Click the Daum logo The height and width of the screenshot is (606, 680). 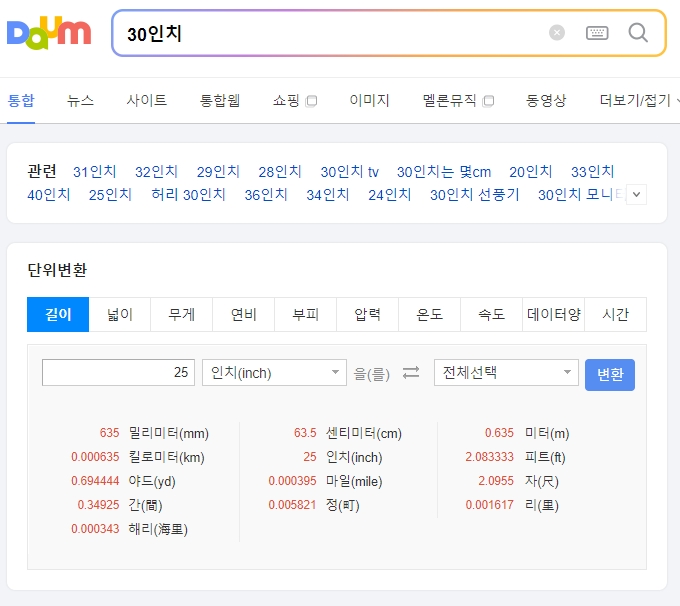(49, 33)
